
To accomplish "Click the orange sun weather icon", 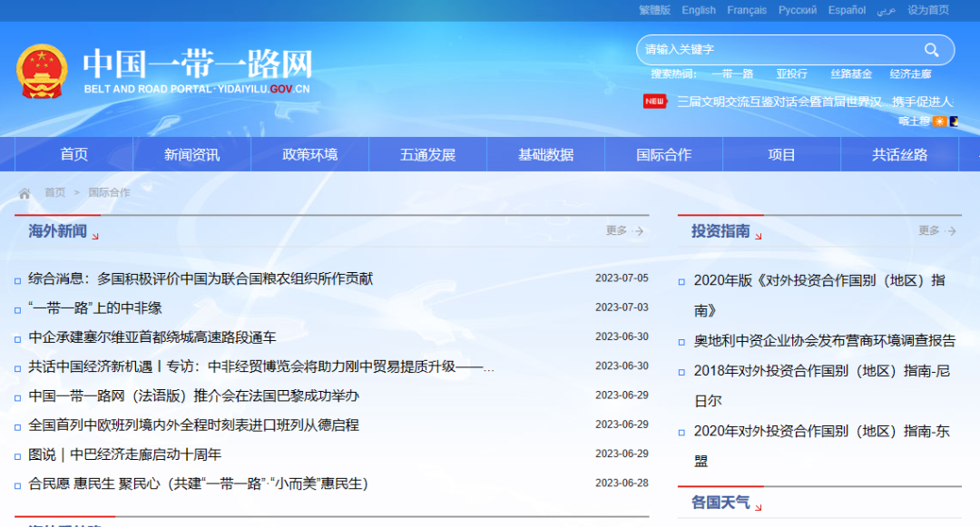I will 939,121.
